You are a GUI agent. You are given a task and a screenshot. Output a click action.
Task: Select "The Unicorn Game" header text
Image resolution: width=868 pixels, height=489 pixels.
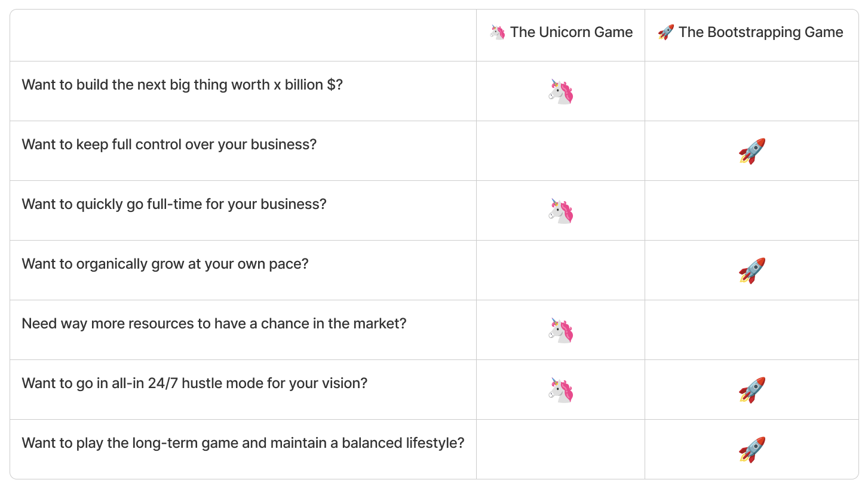[x=571, y=32]
